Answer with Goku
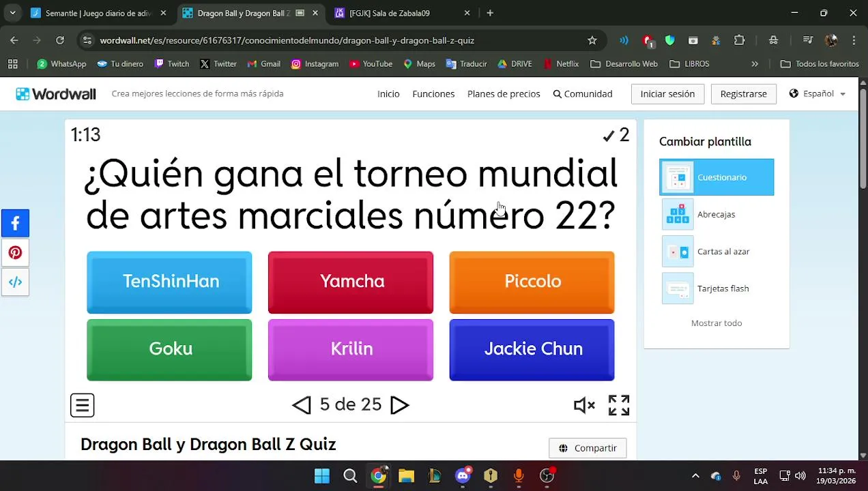 pos(169,350)
